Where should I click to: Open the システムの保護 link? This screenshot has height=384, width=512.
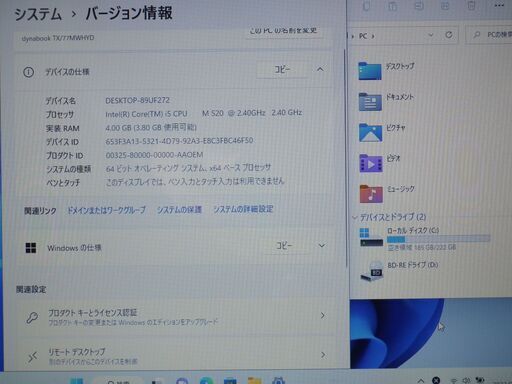click(179, 210)
